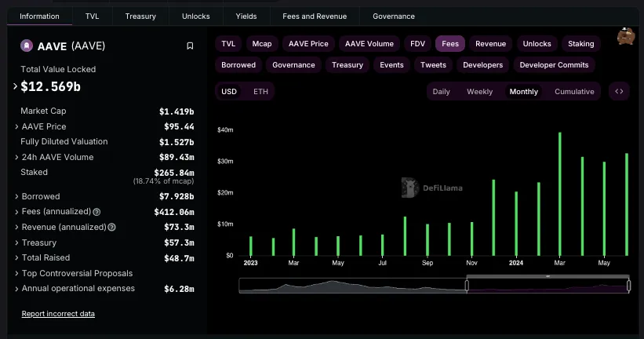
Task: Expand the Fees (annualized) row
Action: [16, 212]
